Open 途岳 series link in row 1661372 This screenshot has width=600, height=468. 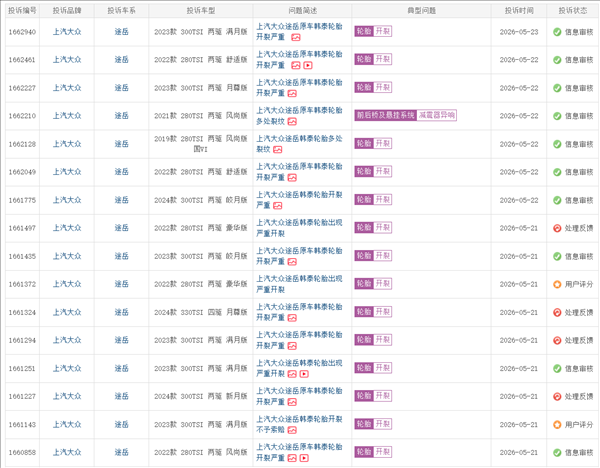(x=121, y=284)
